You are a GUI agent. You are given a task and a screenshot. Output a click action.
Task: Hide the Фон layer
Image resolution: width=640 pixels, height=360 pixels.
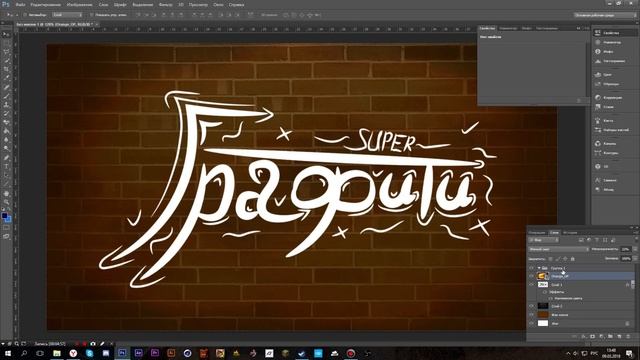(531, 324)
